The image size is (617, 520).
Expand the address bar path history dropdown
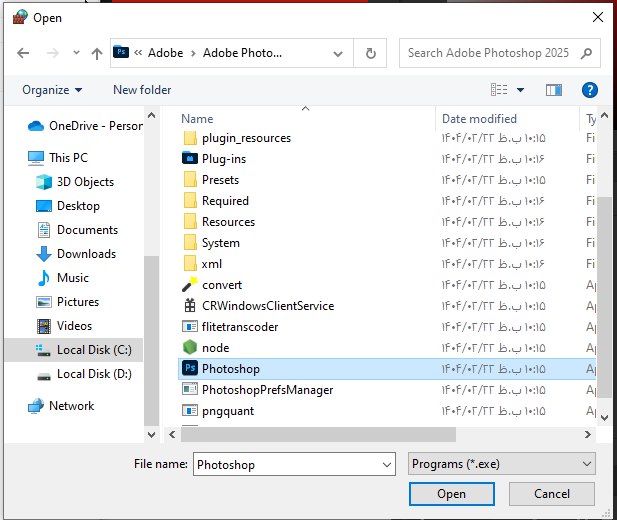pyautogui.click(x=338, y=54)
